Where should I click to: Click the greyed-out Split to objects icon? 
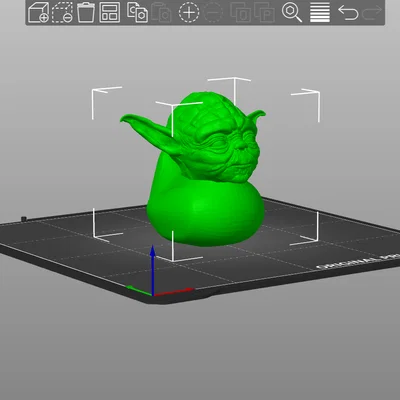click(240, 12)
